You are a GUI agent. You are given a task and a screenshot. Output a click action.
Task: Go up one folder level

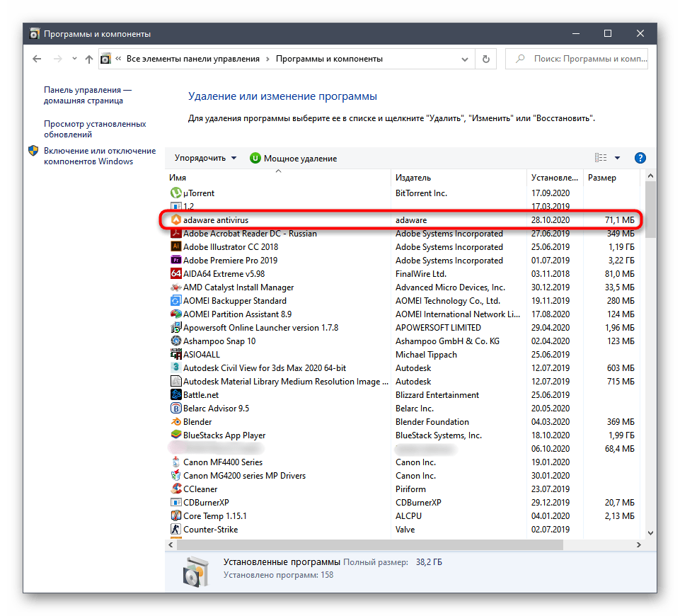click(89, 59)
